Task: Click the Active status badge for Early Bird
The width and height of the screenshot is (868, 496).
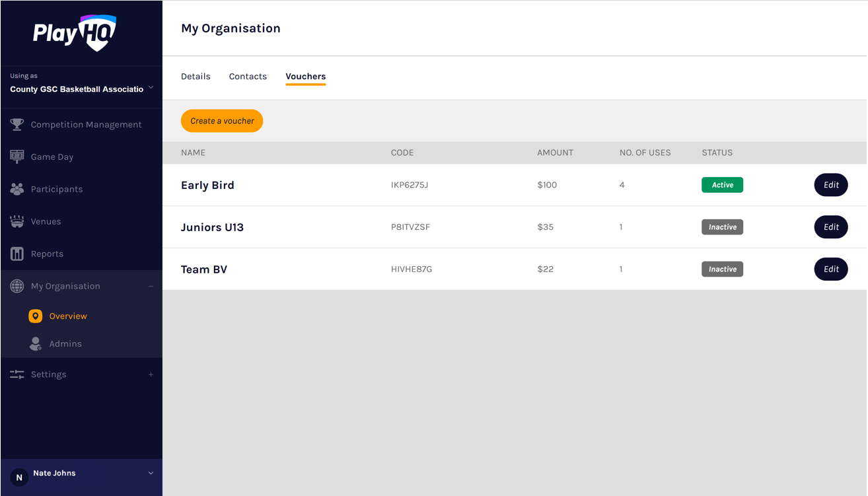Action: coord(722,185)
